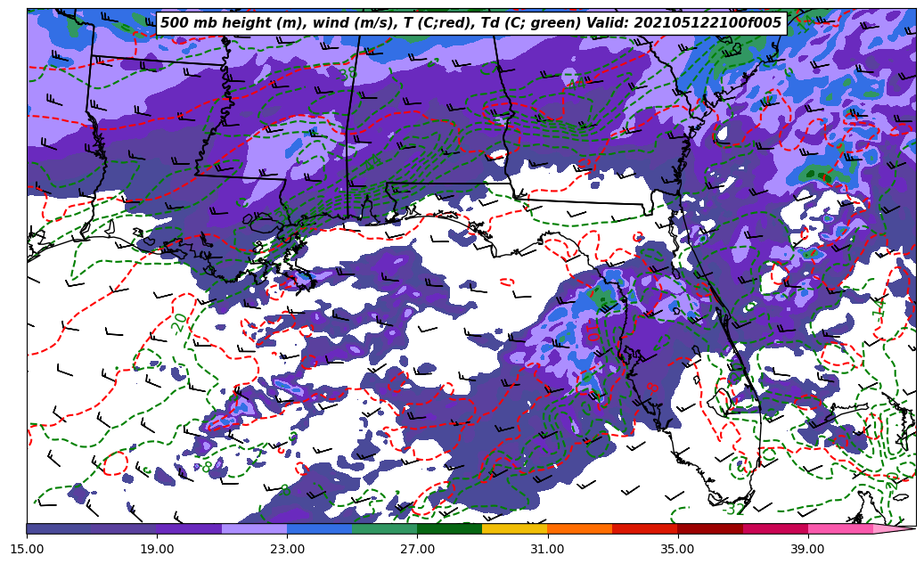Select the 19.00 colorbar tick label

(157, 549)
